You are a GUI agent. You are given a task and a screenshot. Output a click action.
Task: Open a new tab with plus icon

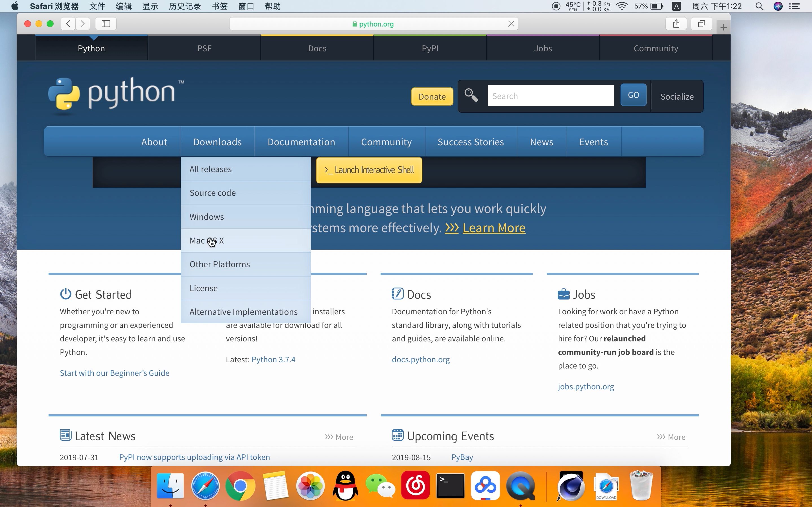(723, 27)
